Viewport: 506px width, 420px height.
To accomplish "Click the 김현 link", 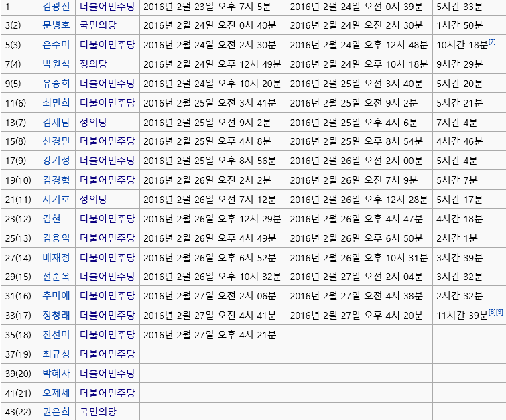I will pos(52,219).
